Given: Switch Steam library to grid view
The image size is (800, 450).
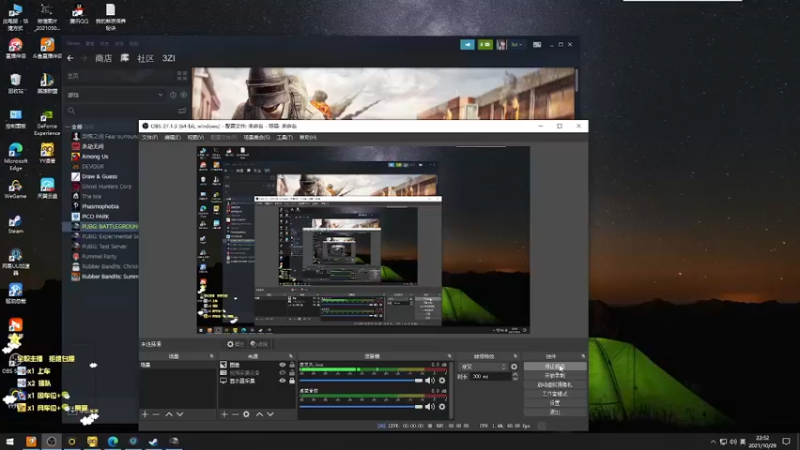Looking at the screenshot, I should pos(182,76).
